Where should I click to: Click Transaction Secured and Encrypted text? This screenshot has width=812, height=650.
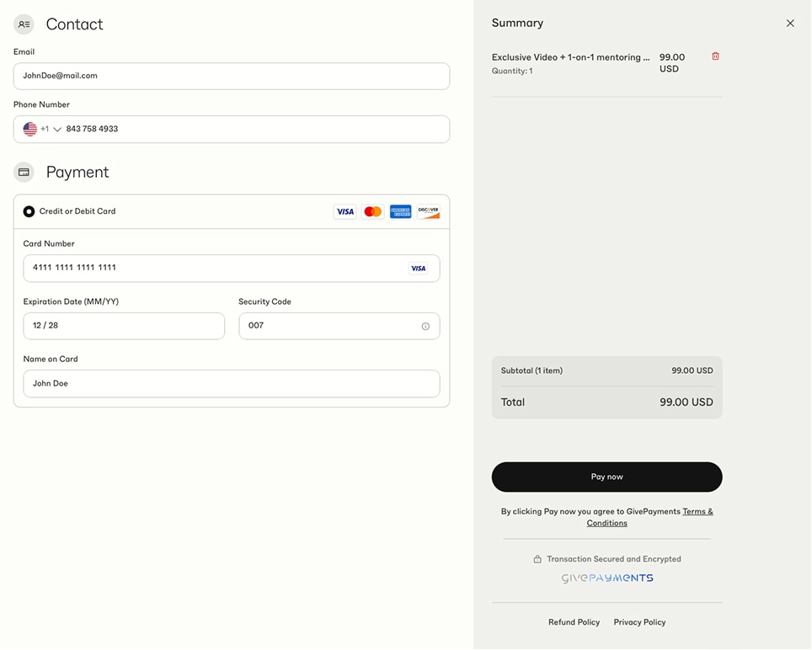pyautogui.click(x=614, y=559)
